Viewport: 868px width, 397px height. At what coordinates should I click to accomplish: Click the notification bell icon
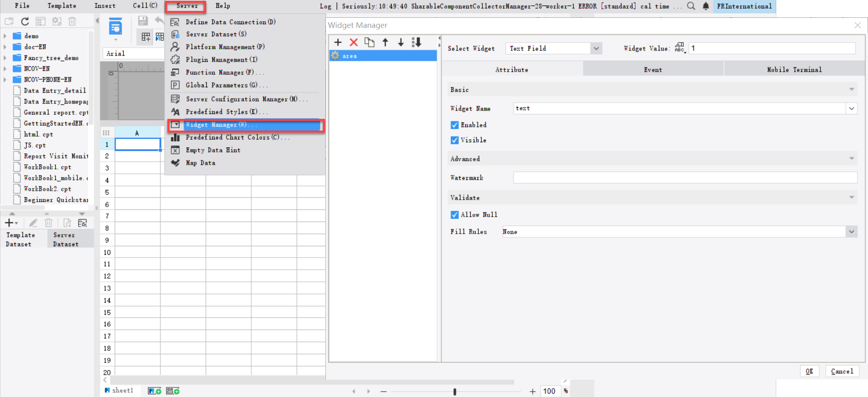(705, 6)
